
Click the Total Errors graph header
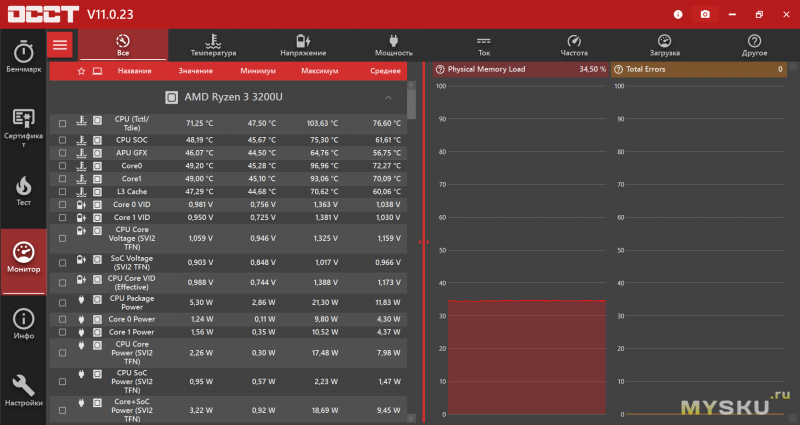pyautogui.click(x=698, y=69)
